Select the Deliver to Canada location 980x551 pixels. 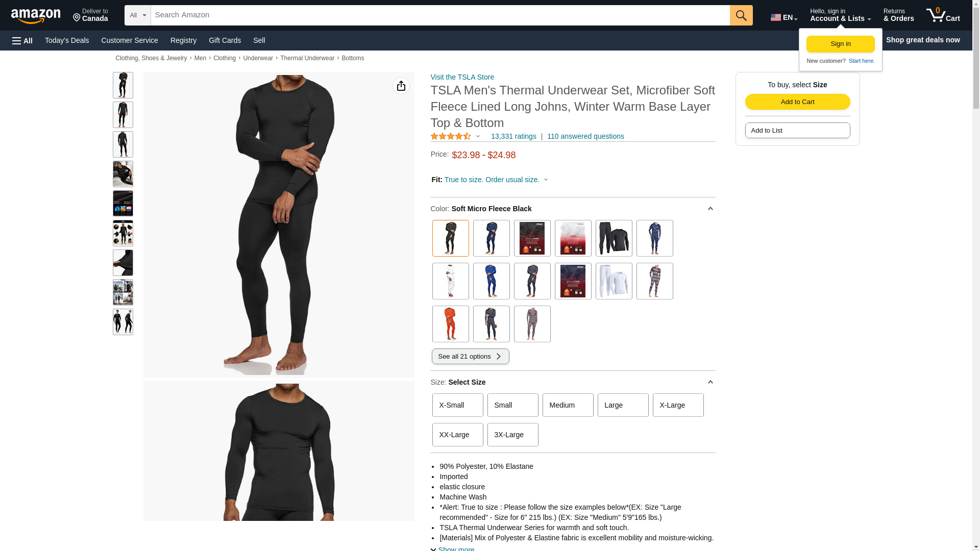coord(90,15)
